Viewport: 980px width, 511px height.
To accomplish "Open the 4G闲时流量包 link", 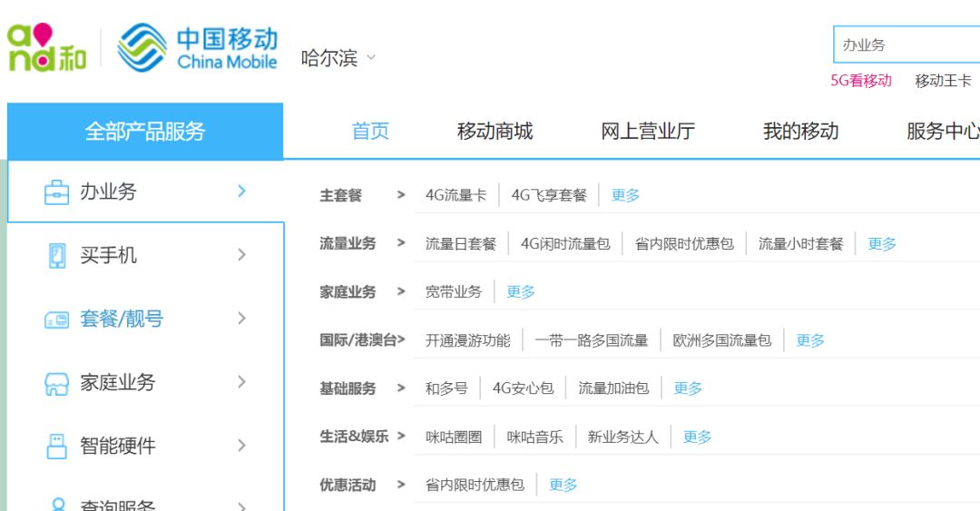I will pyautogui.click(x=565, y=244).
